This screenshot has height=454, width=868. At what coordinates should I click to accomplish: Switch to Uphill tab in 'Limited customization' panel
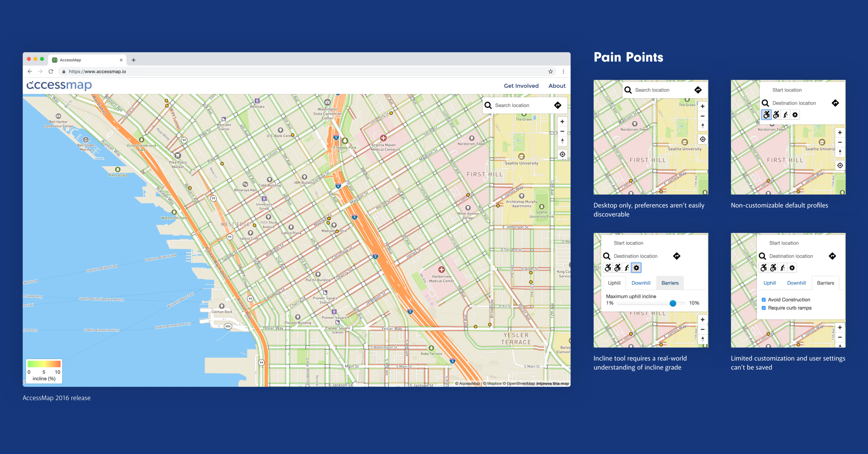[770, 283]
